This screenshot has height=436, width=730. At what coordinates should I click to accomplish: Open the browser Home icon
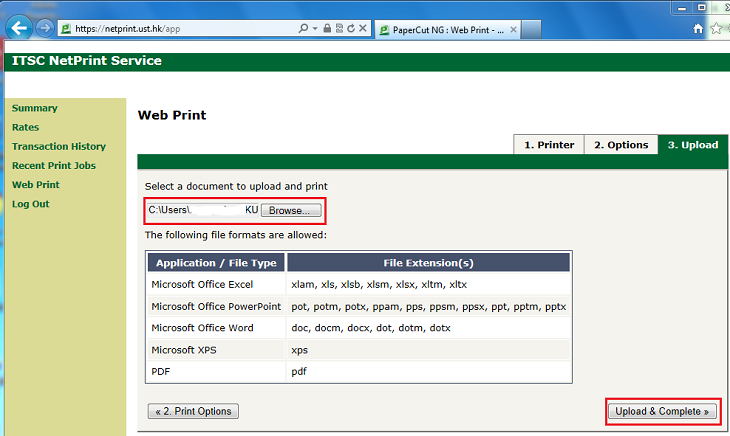pyautogui.click(x=699, y=28)
